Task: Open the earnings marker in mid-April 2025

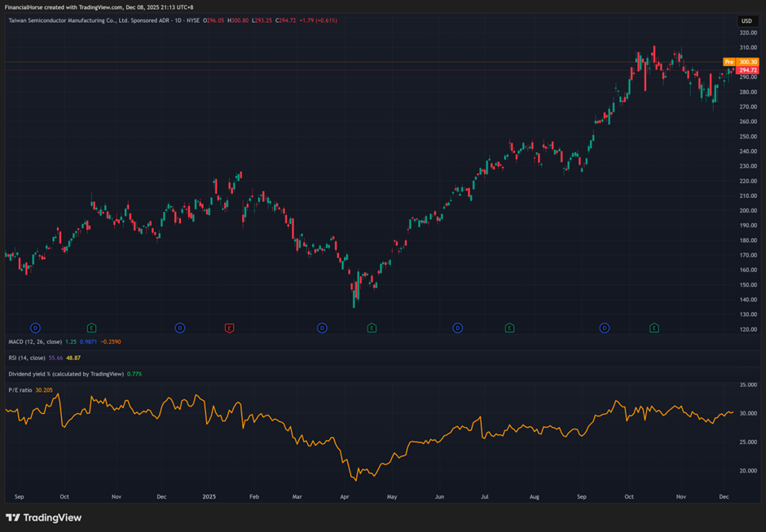Action: pos(372,328)
